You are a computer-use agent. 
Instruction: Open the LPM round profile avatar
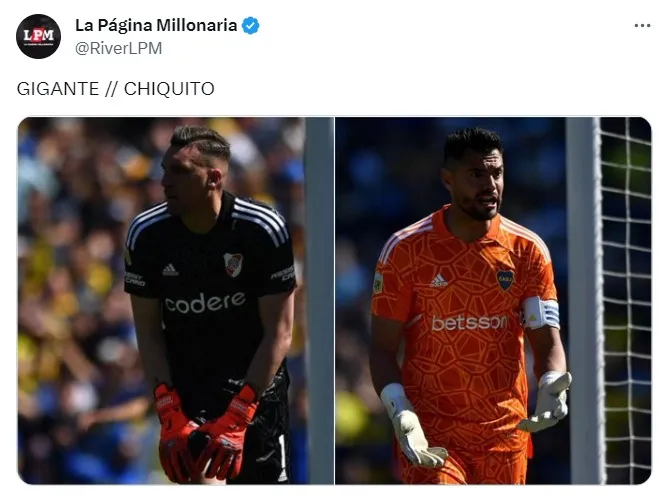pyautogui.click(x=38, y=36)
